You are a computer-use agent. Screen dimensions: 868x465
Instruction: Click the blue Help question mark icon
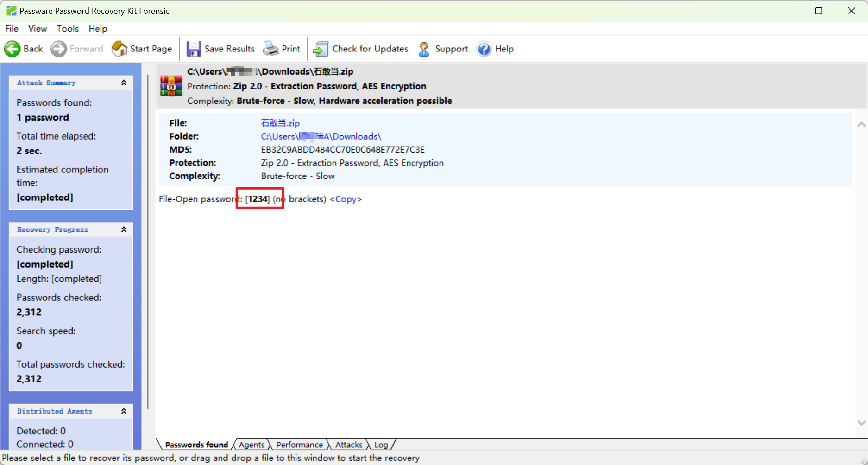pos(484,49)
